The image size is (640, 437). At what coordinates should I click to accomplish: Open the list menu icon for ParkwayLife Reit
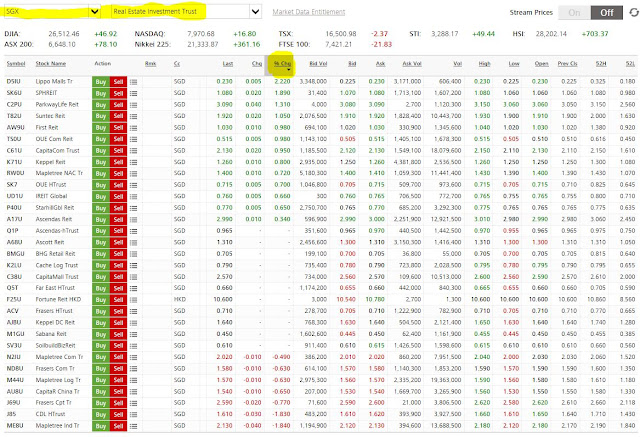tap(133, 105)
